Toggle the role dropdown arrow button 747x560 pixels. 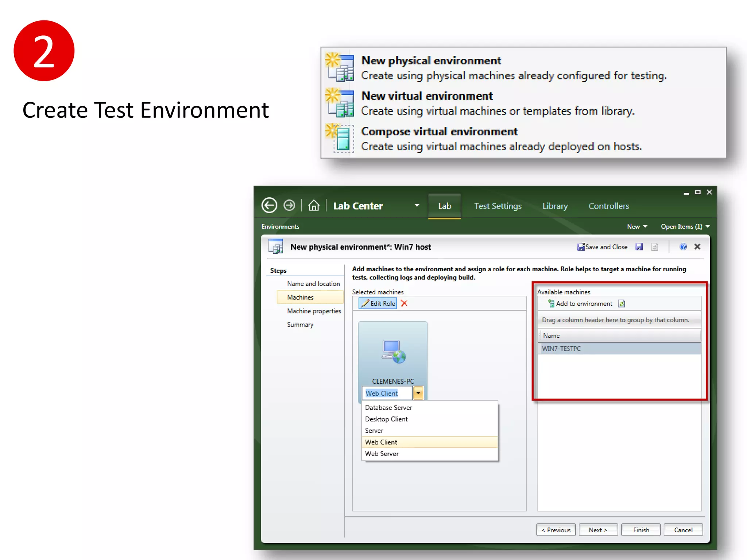point(418,393)
